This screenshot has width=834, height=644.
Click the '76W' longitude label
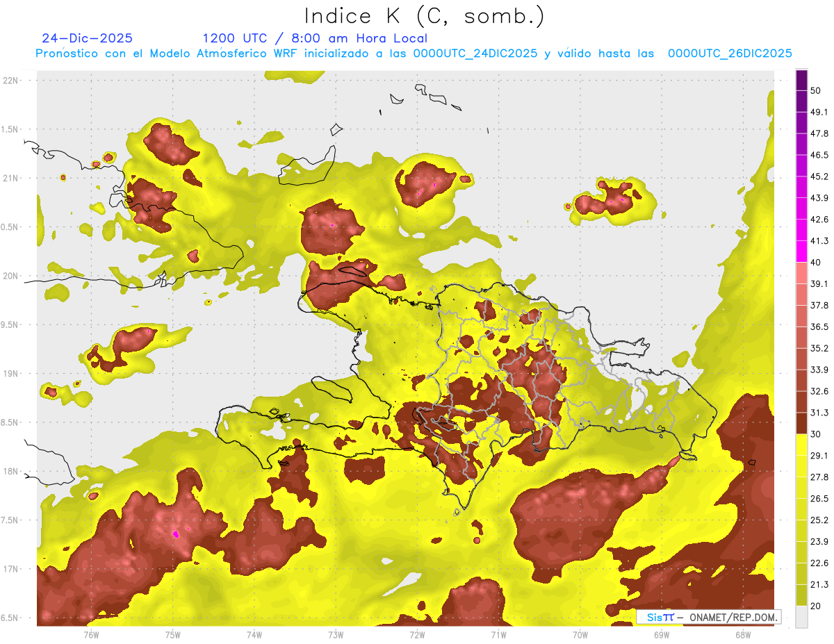(91, 634)
